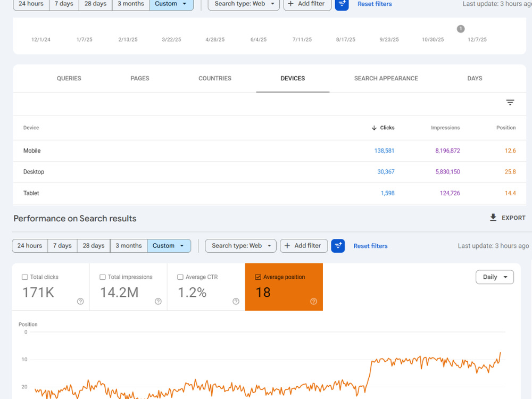Screen dimensions: 532x399
Task: Click the plus icon on lower Add filter
Action: pos(287,246)
